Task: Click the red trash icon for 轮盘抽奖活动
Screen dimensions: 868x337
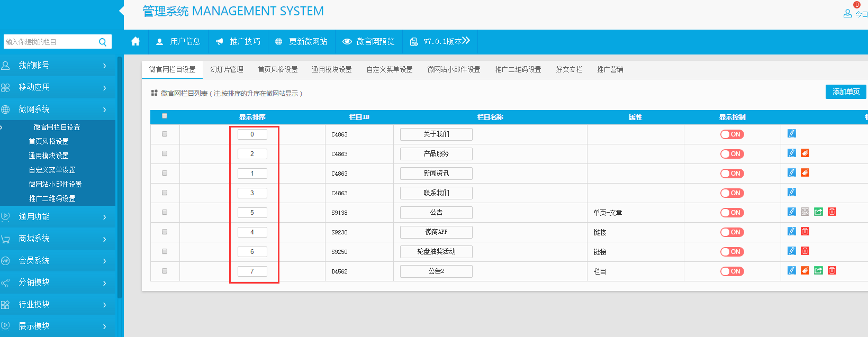Action: point(804,251)
